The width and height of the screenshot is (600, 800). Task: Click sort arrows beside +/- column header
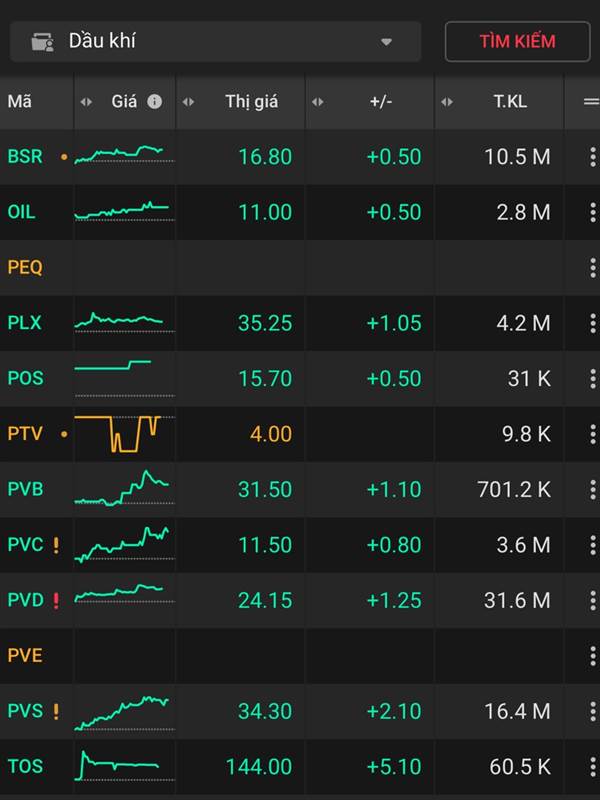[x=318, y=101]
